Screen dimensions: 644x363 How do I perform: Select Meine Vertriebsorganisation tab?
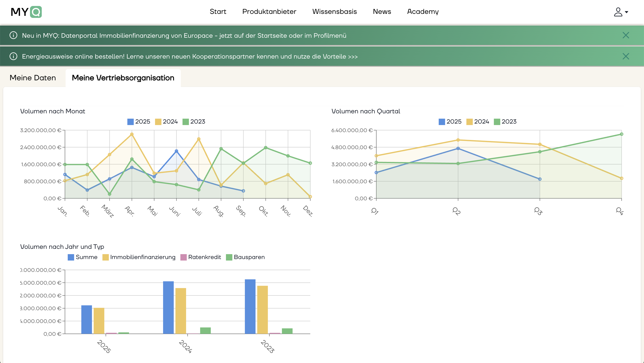tap(123, 78)
